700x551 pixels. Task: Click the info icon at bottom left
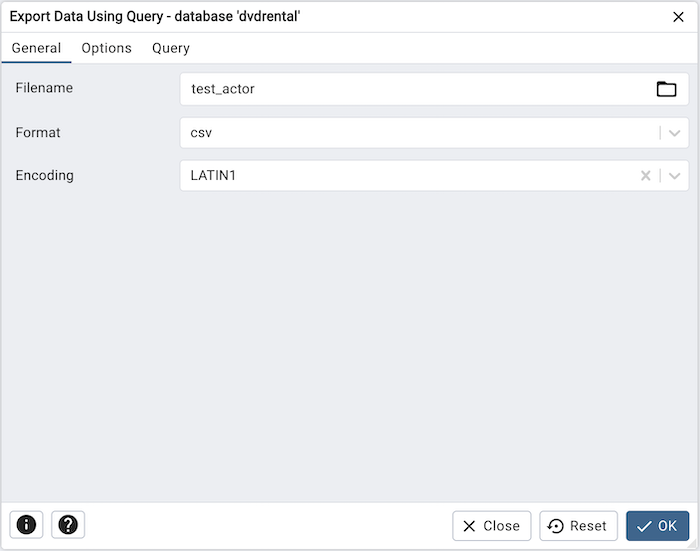(x=27, y=525)
